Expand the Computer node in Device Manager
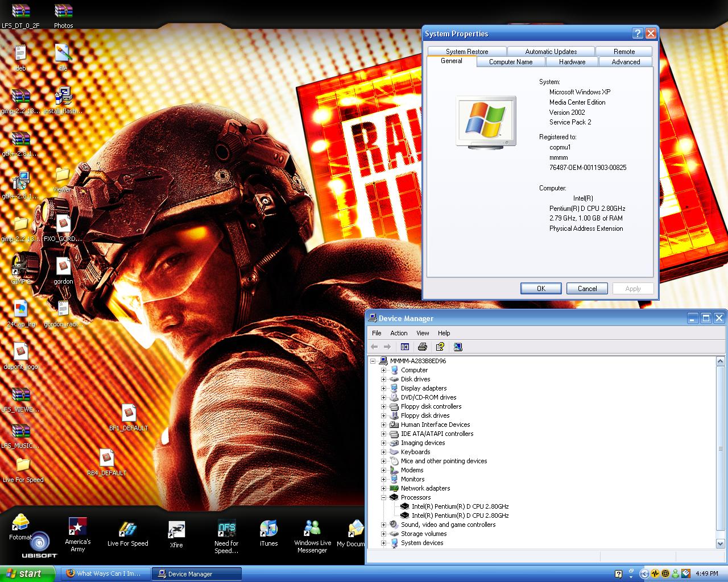Image resolution: width=728 pixels, height=582 pixels. tap(383, 370)
